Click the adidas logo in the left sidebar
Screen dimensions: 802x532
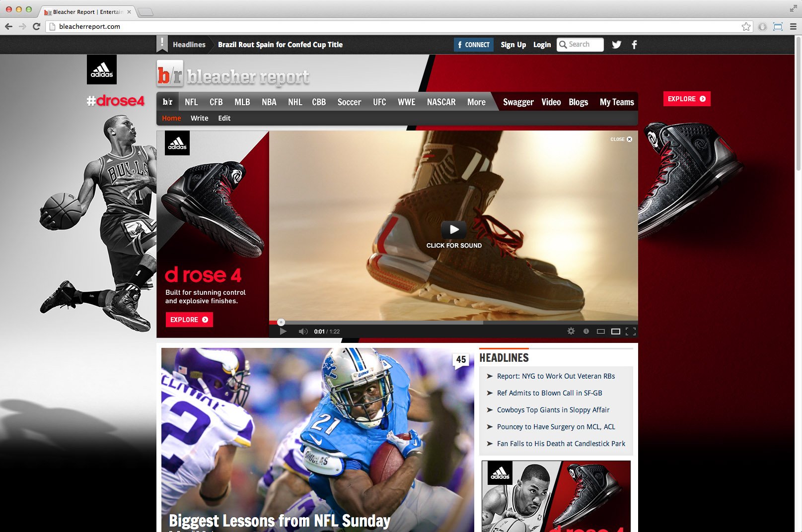tap(102, 69)
